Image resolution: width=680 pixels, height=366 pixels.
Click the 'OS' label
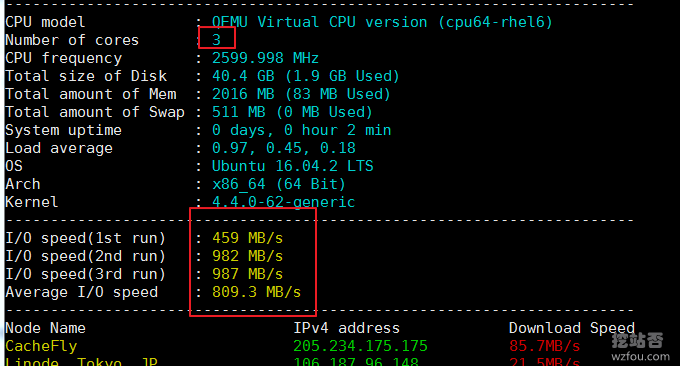(14, 166)
